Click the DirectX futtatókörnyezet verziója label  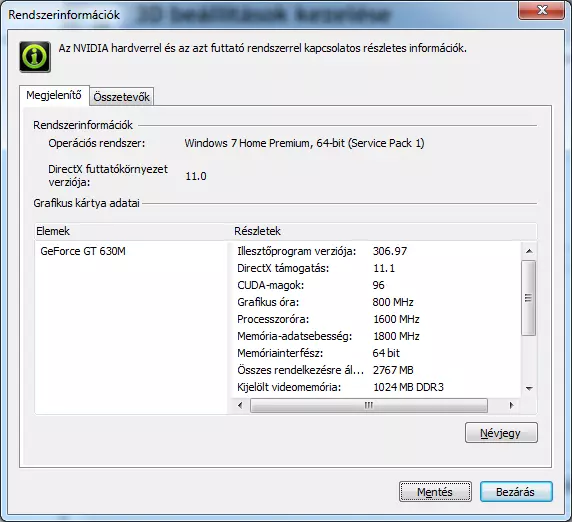tap(108, 175)
